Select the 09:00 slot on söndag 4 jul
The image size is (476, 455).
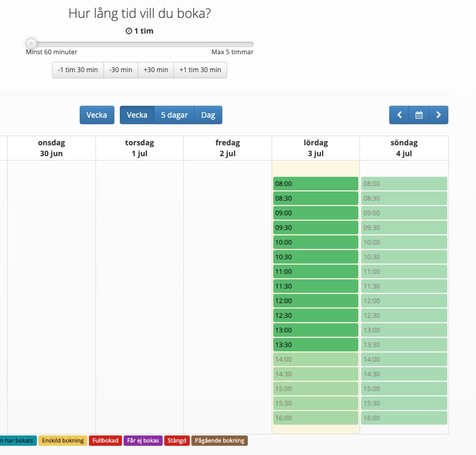[x=404, y=213]
